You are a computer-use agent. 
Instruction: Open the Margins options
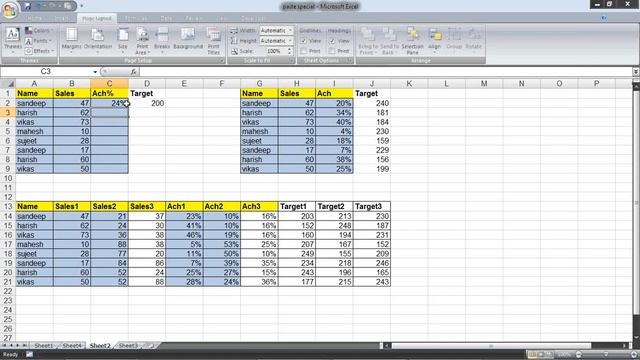tap(71, 41)
